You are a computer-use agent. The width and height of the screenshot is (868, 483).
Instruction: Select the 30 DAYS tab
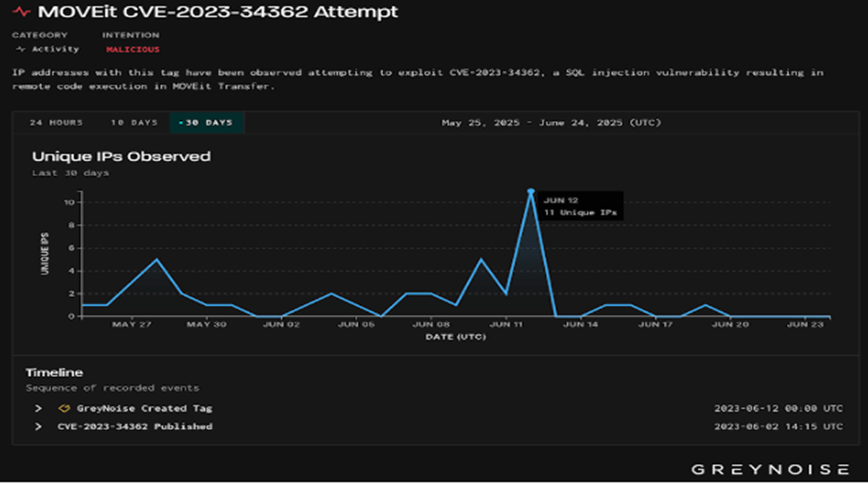[x=206, y=123]
